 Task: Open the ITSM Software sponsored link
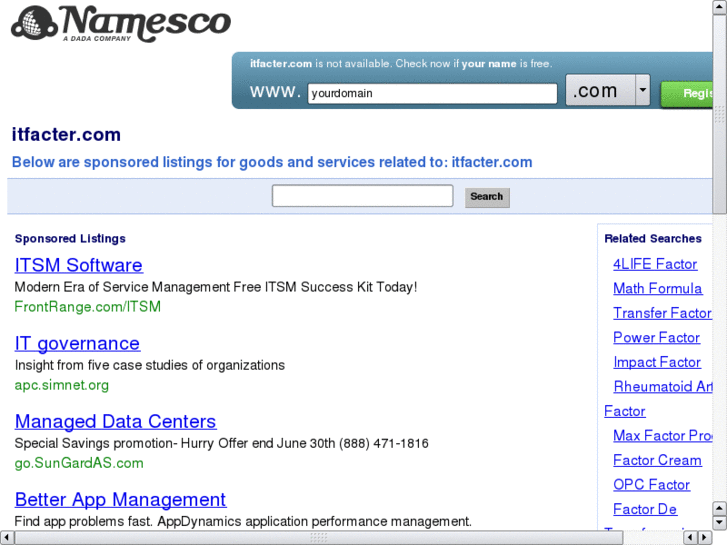(78, 265)
